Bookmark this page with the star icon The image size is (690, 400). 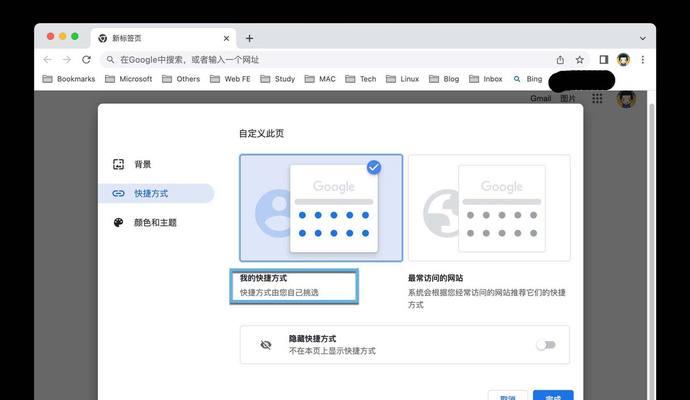pyautogui.click(x=580, y=60)
